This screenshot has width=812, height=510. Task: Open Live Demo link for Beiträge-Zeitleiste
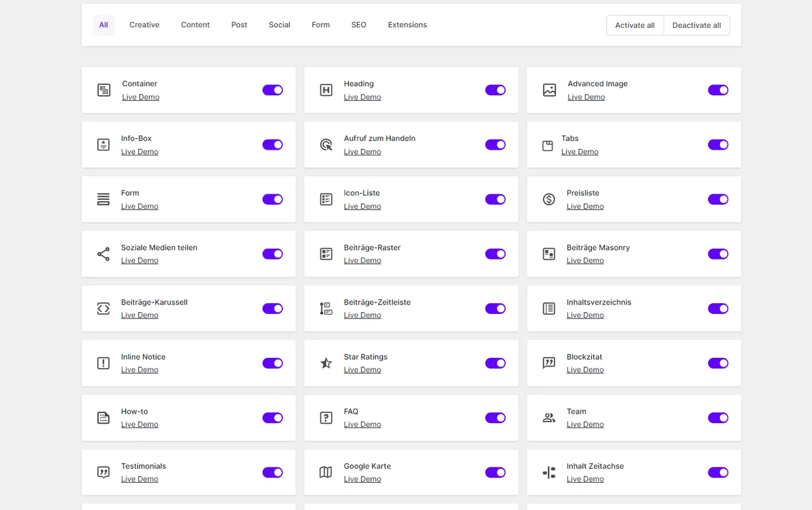(x=362, y=315)
